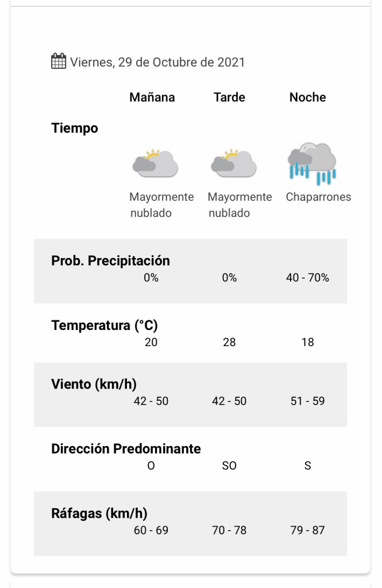The image size is (382, 588).
Task: Click the Dirección Predominante label
Action: [x=126, y=448]
